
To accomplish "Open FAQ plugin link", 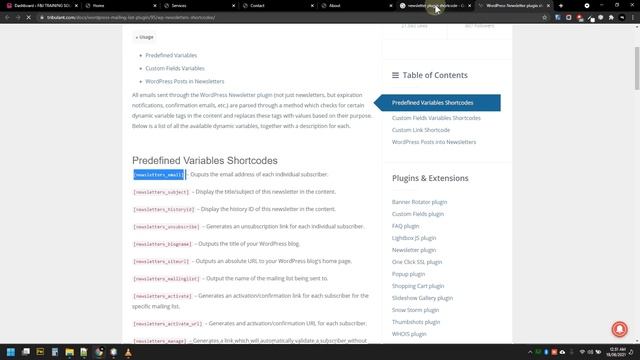I will coord(405,226).
